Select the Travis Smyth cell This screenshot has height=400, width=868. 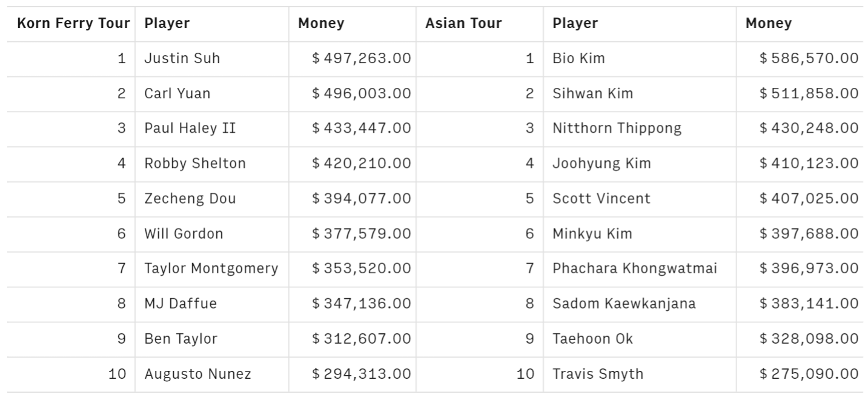[x=597, y=374]
